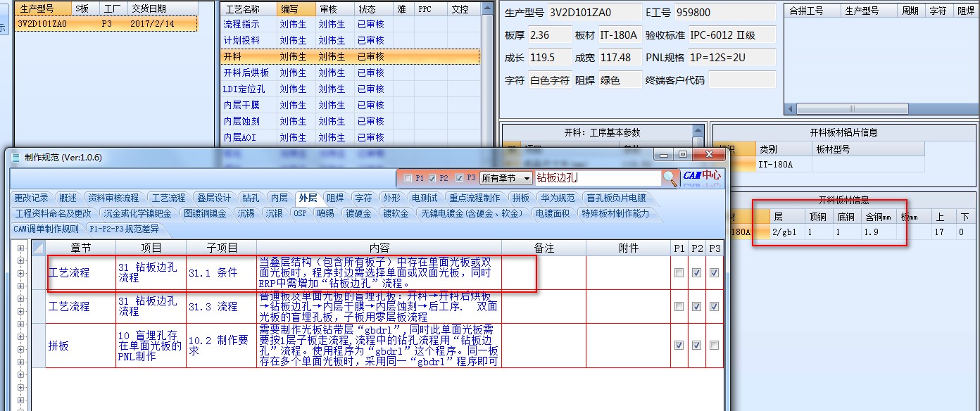The width and height of the screenshot is (980, 411).
Task: Select the 电镀面积 tab
Action: [552, 213]
